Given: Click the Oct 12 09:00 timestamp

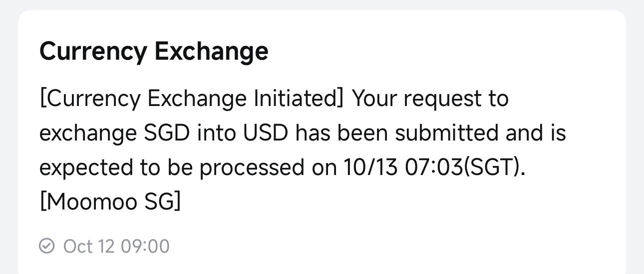Looking at the screenshot, I should 116,246.
